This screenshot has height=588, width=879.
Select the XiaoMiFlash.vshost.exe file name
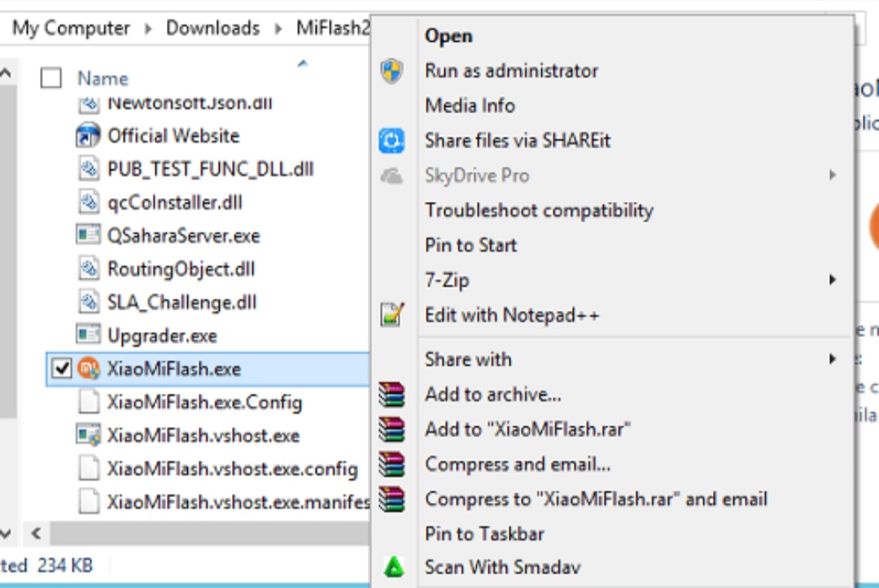click(203, 435)
